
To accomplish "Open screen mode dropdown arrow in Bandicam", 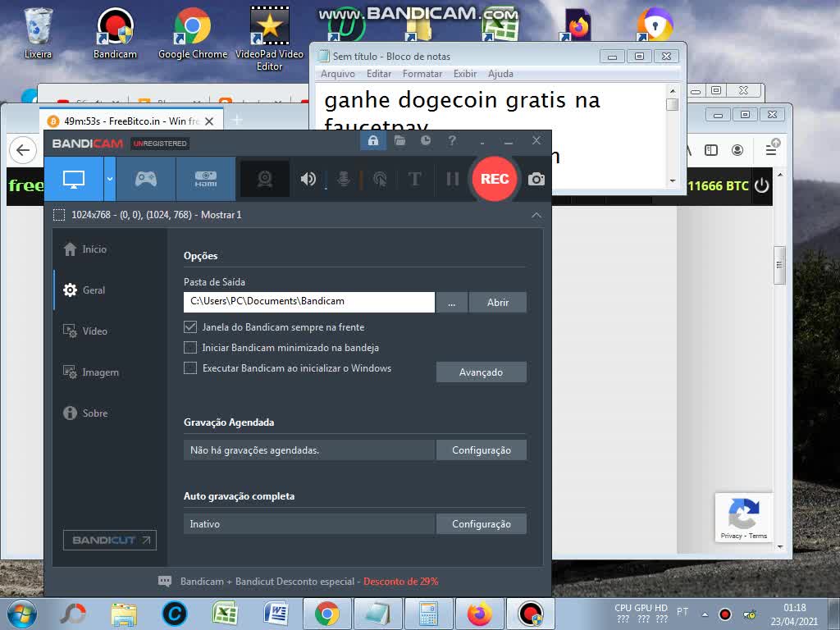I will 110,179.
